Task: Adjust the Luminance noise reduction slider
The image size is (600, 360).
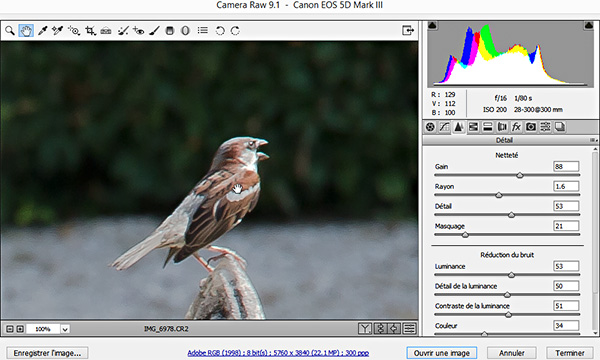Action: click(511, 275)
